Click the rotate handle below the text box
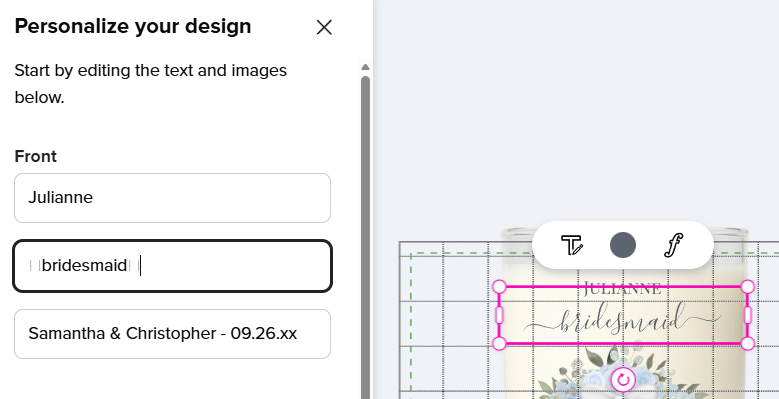The height and width of the screenshot is (399, 779). (x=623, y=380)
